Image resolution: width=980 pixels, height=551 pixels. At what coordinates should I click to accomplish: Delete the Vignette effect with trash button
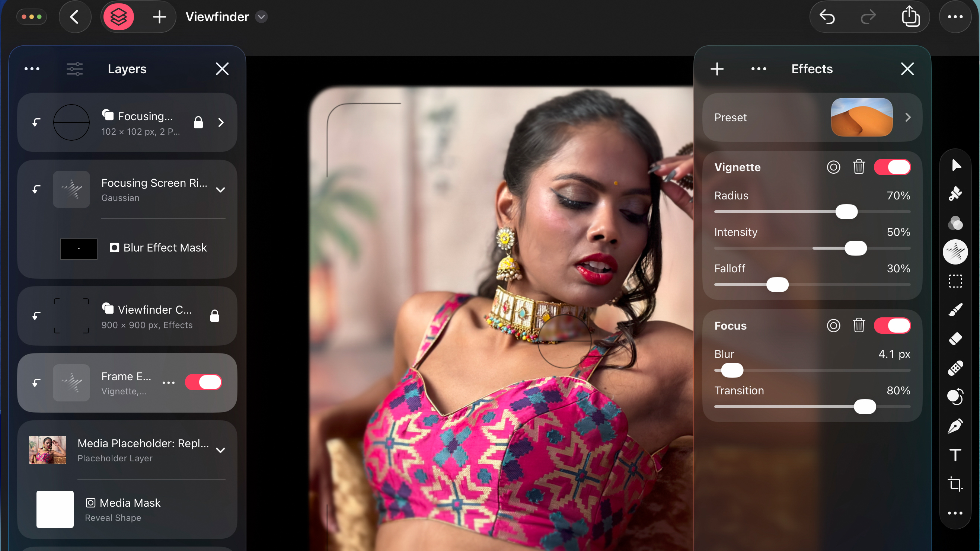pyautogui.click(x=859, y=167)
